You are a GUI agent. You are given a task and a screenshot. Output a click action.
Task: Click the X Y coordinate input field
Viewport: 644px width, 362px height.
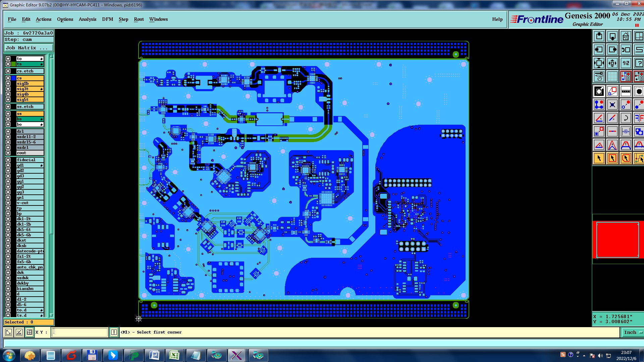tap(80, 332)
